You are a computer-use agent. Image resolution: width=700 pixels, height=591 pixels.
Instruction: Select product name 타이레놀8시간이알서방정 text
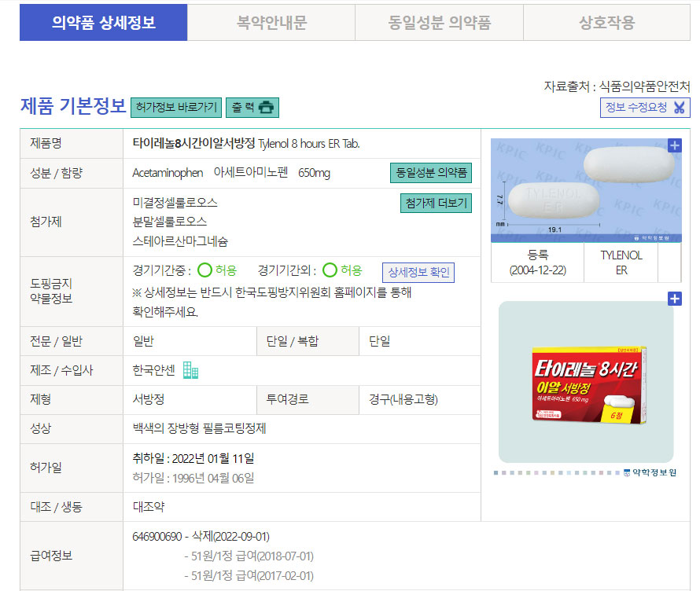point(193,144)
